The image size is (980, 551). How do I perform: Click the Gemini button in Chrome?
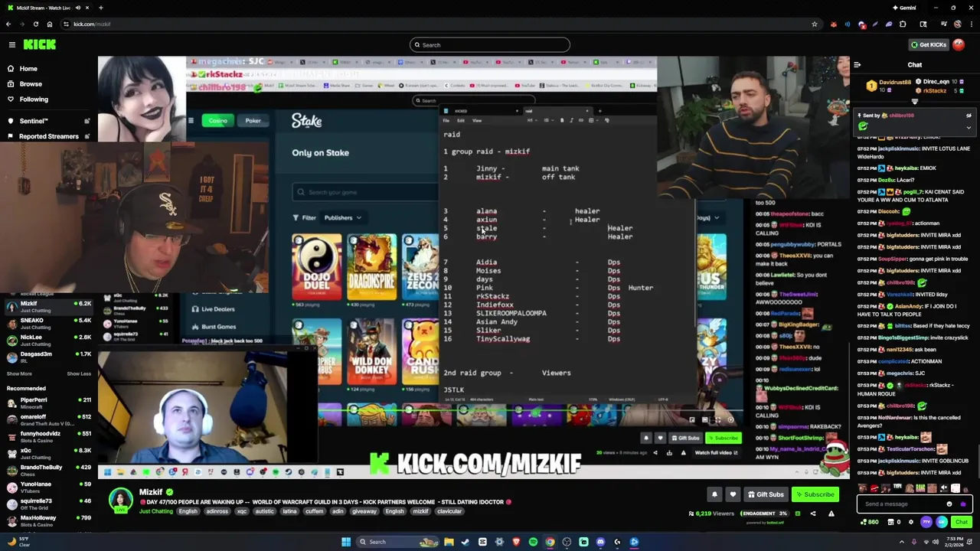pyautogui.click(x=904, y=8)
